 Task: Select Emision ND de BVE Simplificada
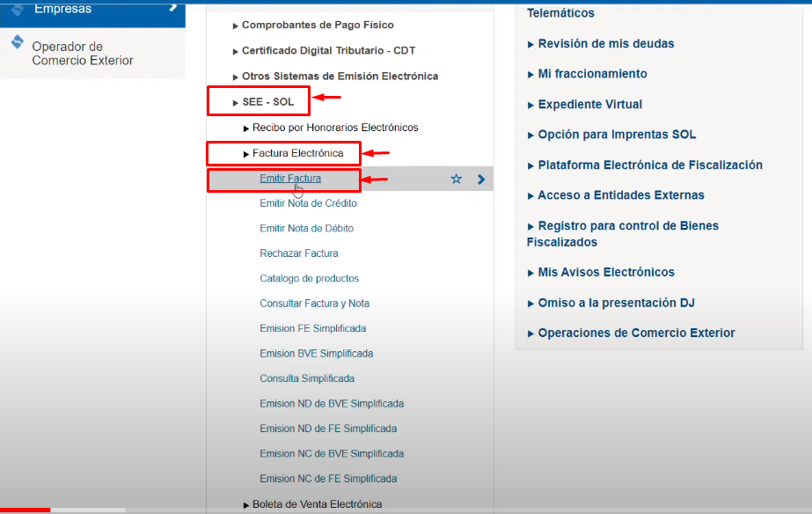[x=332, y=404]
